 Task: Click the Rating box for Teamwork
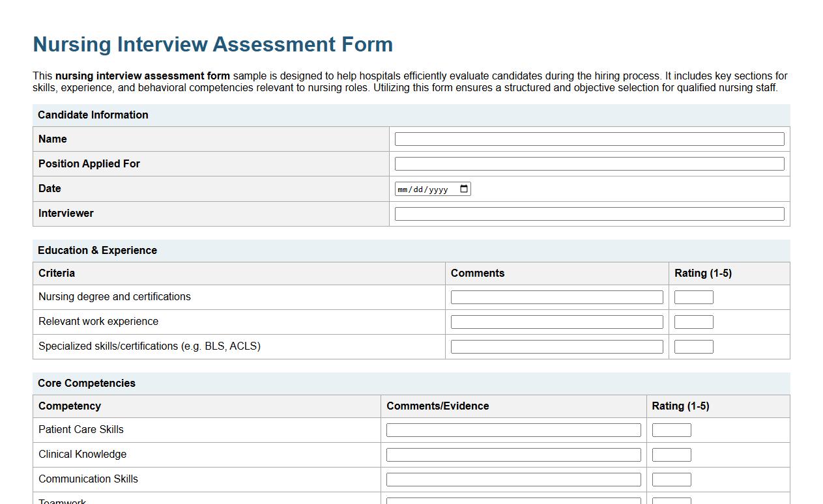[x=671, y=501]
